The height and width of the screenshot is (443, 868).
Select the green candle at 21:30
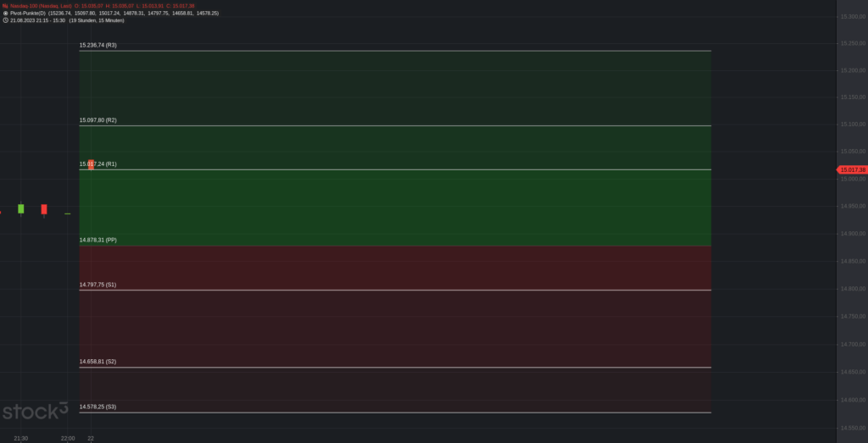(21, 208)
